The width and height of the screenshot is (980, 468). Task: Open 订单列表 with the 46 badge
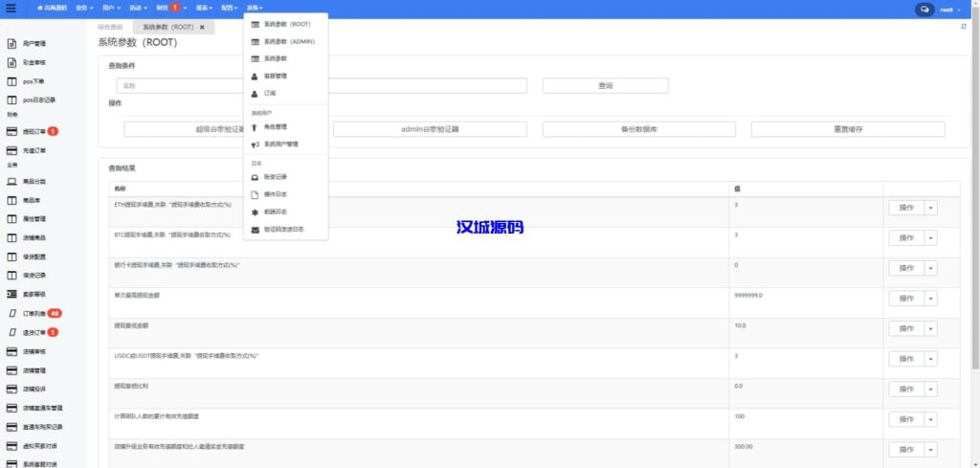pos(35,313)
